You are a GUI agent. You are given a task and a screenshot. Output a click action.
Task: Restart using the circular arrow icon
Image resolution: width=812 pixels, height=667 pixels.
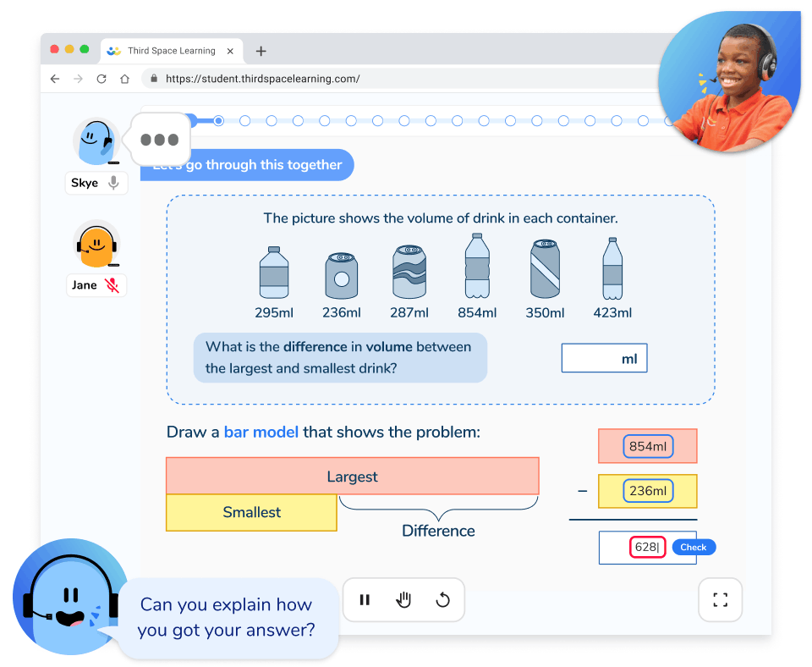click(442, 600)
